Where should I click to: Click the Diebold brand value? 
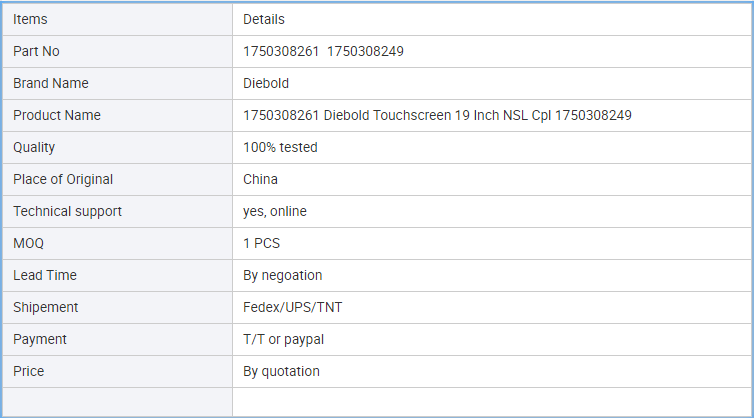coord(266,83)
